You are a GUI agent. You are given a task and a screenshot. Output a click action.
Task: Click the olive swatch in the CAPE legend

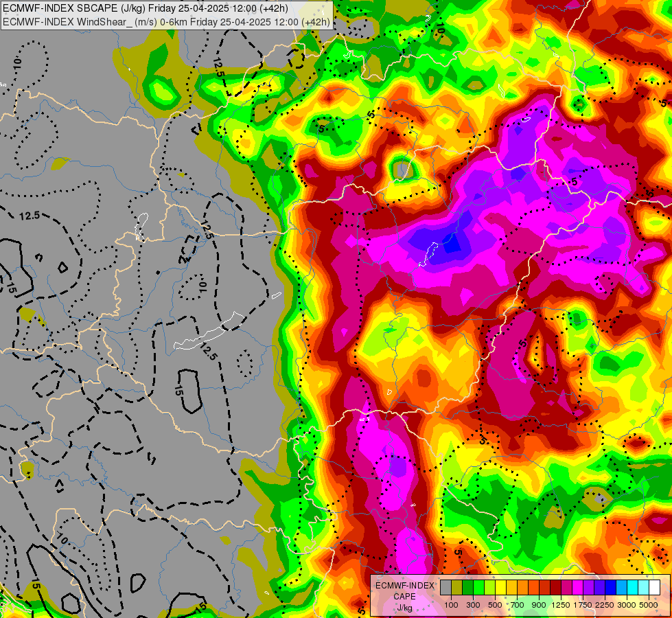[x=457, y=588]
